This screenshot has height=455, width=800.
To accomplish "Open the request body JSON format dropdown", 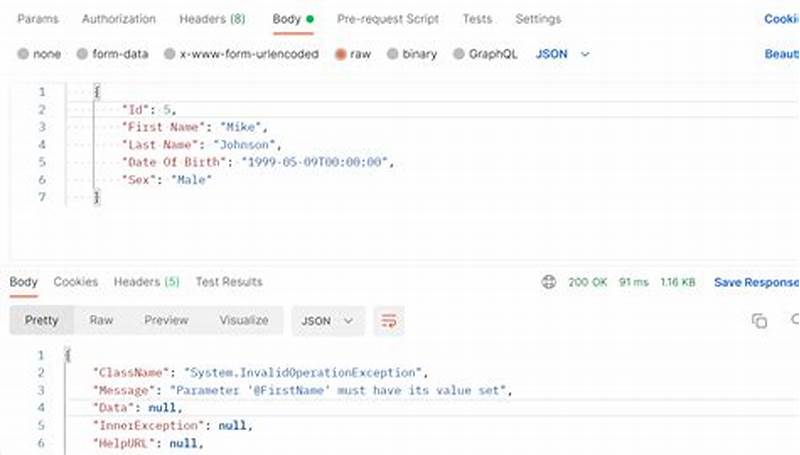I will [563, 54].
